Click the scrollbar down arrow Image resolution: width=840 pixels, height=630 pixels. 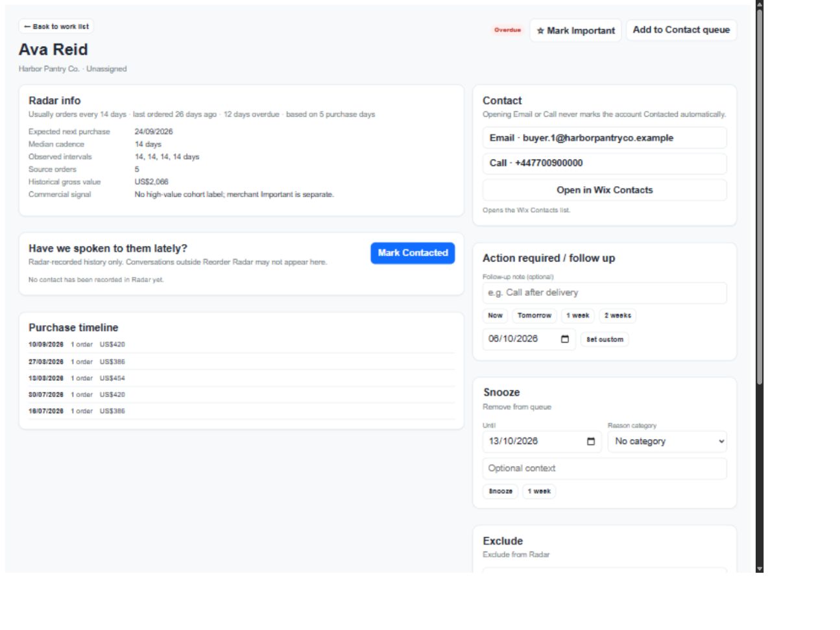click(759, 569)
